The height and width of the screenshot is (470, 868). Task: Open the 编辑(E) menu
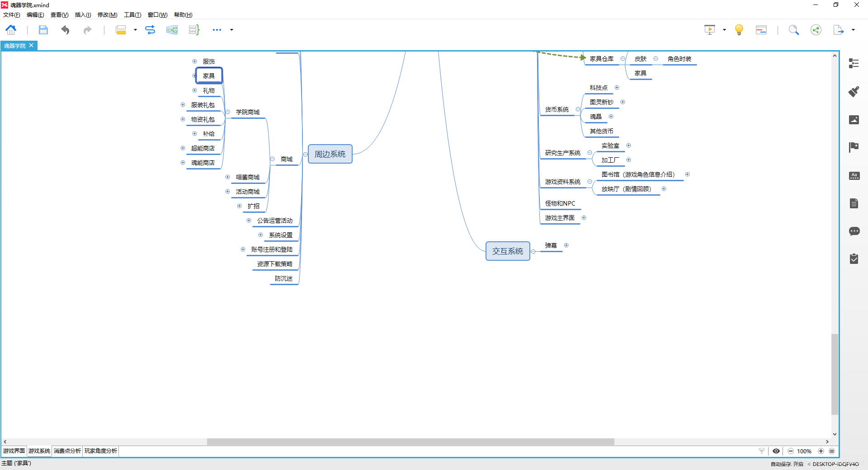35,15
